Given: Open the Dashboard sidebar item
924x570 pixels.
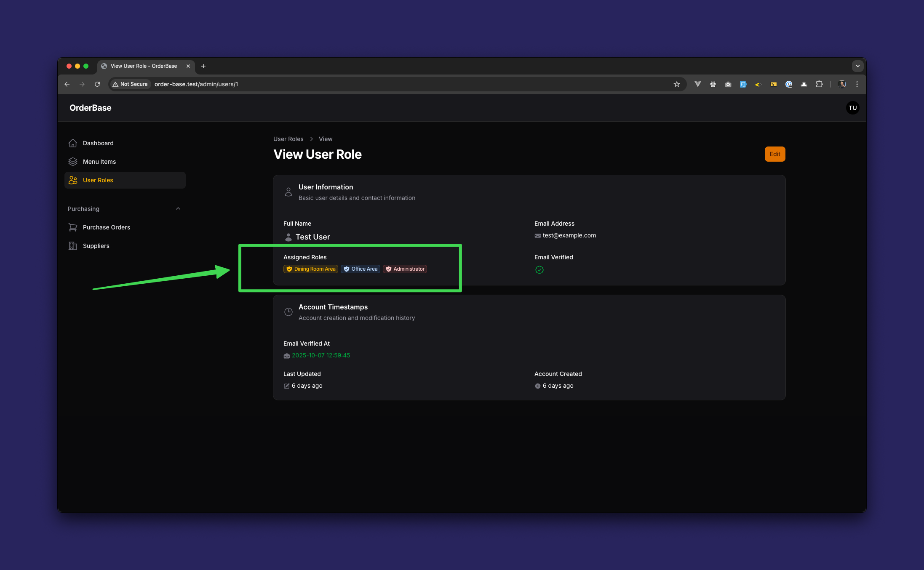Looking at the screenshot, I should tap(98, 143).
